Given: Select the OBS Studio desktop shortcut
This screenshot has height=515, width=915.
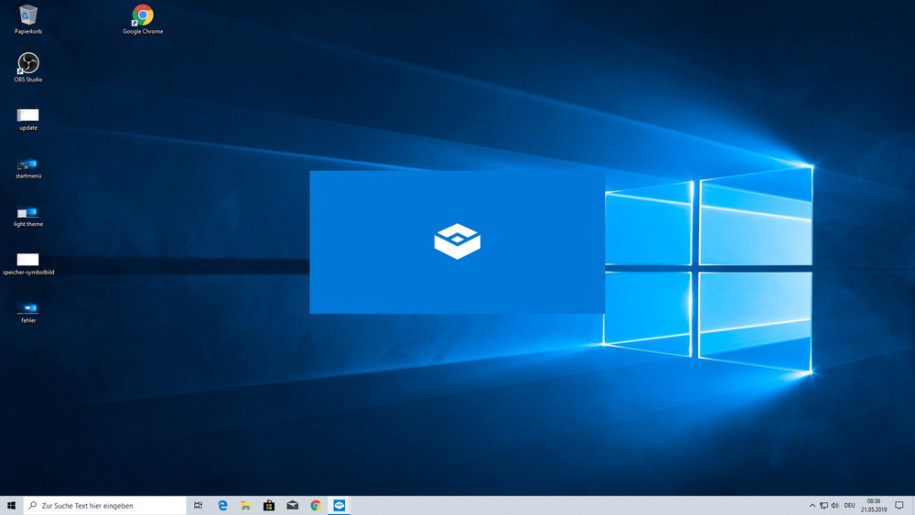Looking at the screenshot, I should (28, 67).
